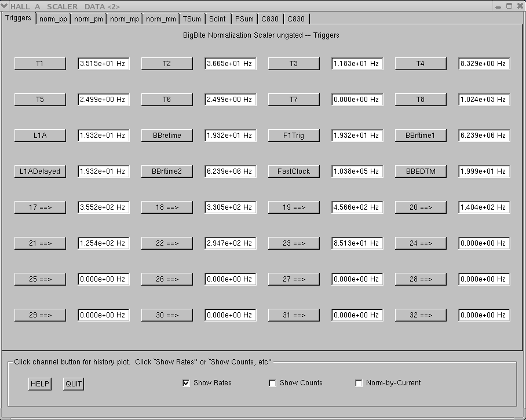Click the QUIT button
The height and width of the screenshot is (420, 526).
click(74, 384)
